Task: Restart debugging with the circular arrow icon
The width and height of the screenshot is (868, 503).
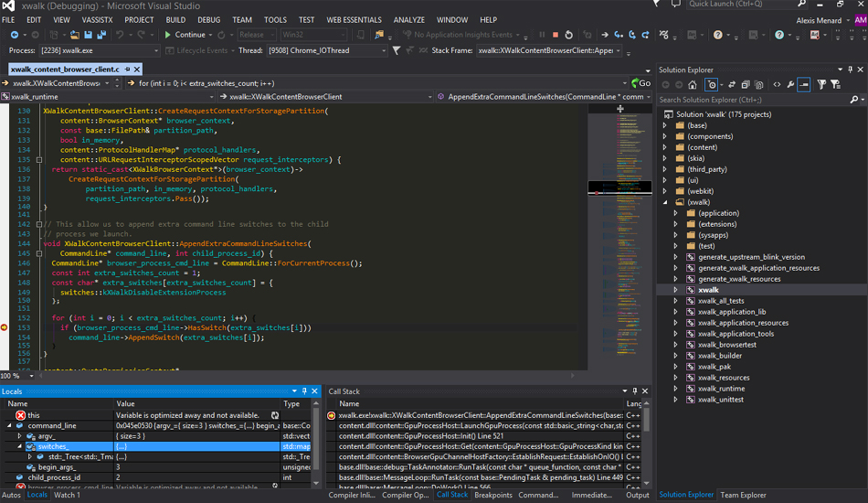Action: (x=568, y=35)
